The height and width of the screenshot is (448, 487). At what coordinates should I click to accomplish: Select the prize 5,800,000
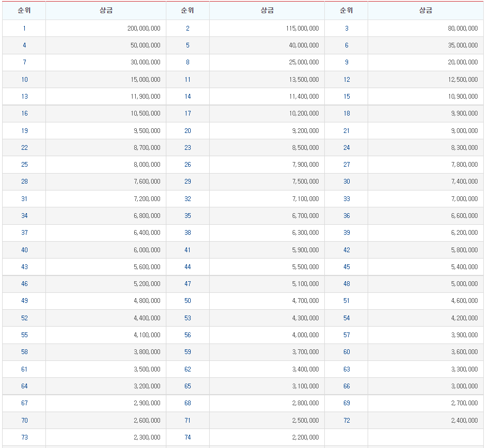click(464, 250)
